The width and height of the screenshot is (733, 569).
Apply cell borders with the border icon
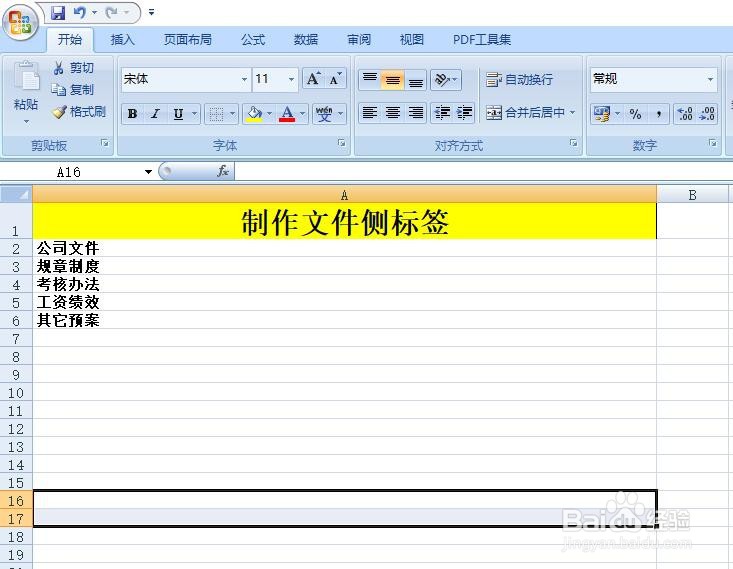(x=216, y=114)
